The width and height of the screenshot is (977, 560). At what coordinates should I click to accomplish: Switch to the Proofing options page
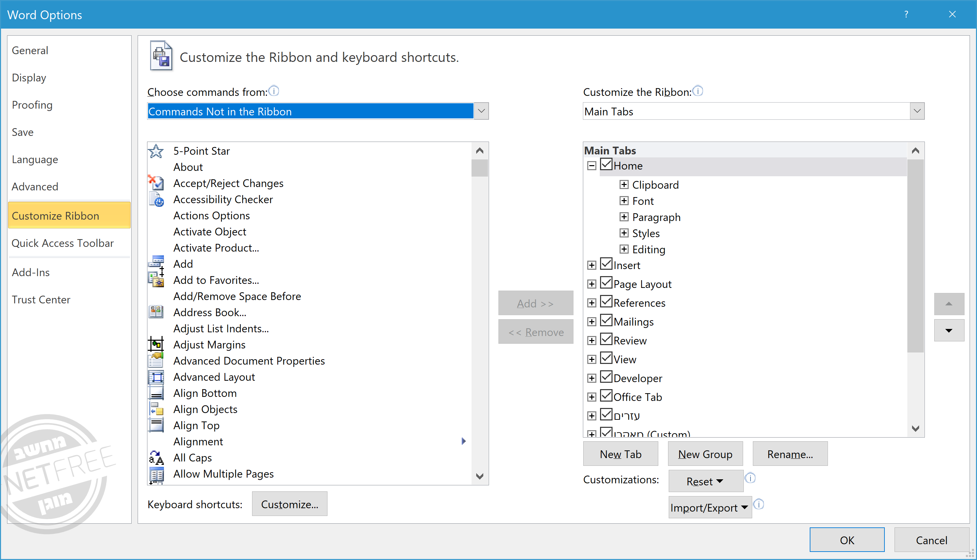click(32, 105)
